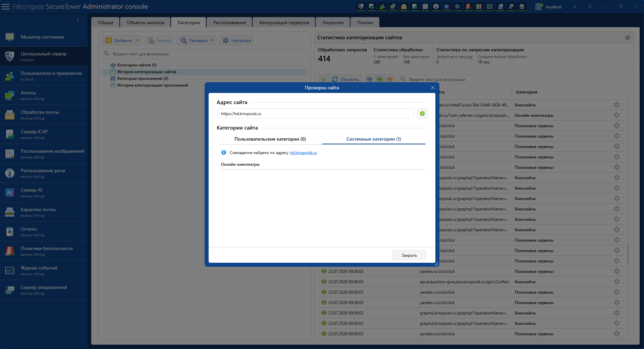Click the magnifier image recognition icon in top toolbar
The width and height of the screenshot is (644, 349).
(425, 7)
